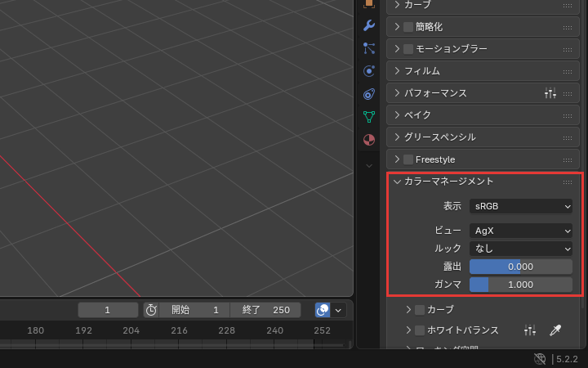Click the down chevron below the property tabs

click(x=369, y=165)
